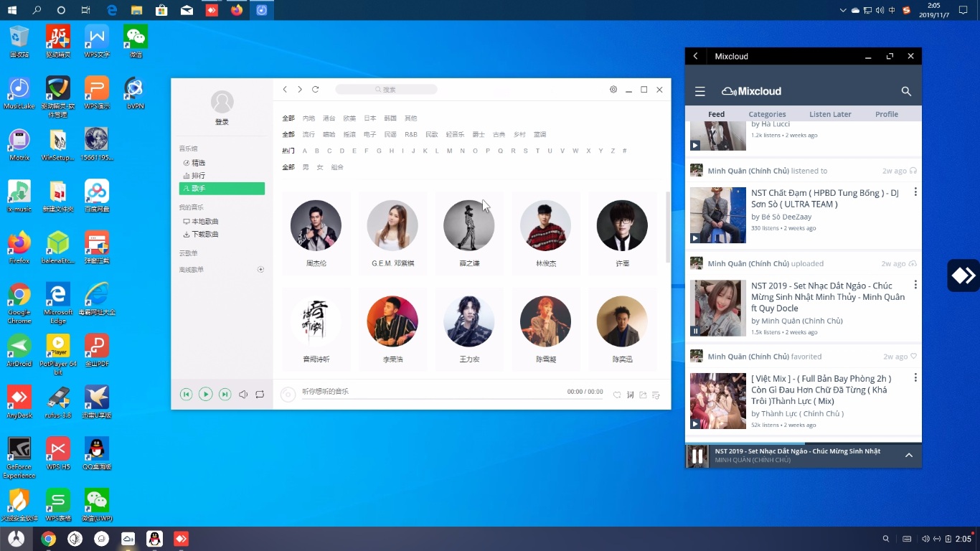Refresh the music player page

[315, 90]
